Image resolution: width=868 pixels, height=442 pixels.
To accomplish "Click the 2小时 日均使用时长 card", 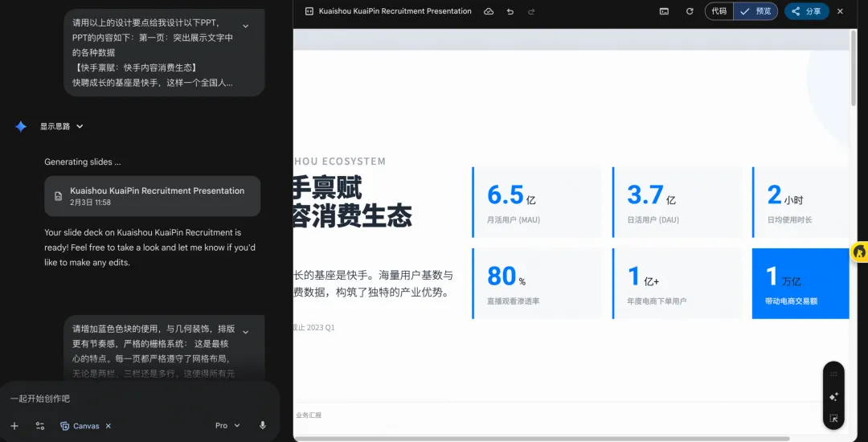I will coord(800,202).
